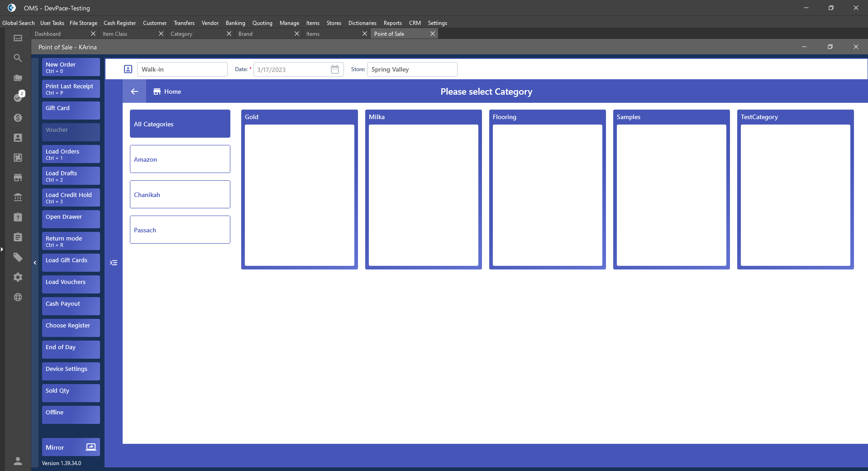
Task: Open the banking building sidebar icon
Action: 18,197
